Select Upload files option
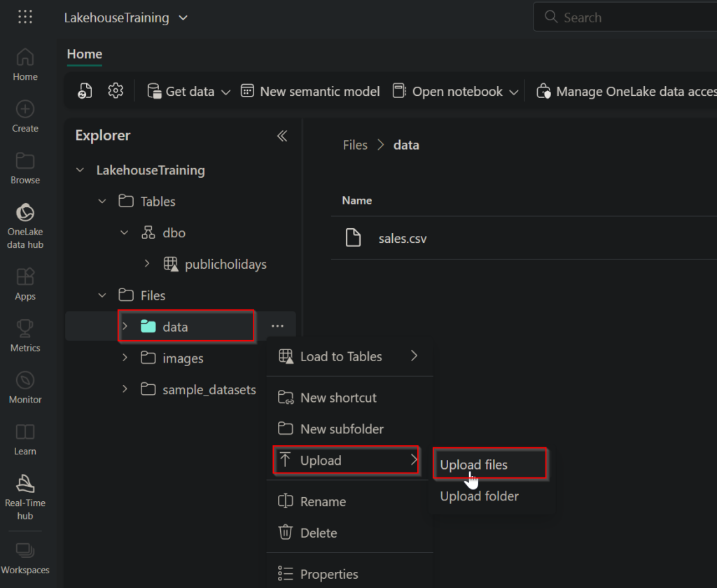 [489, 464]
